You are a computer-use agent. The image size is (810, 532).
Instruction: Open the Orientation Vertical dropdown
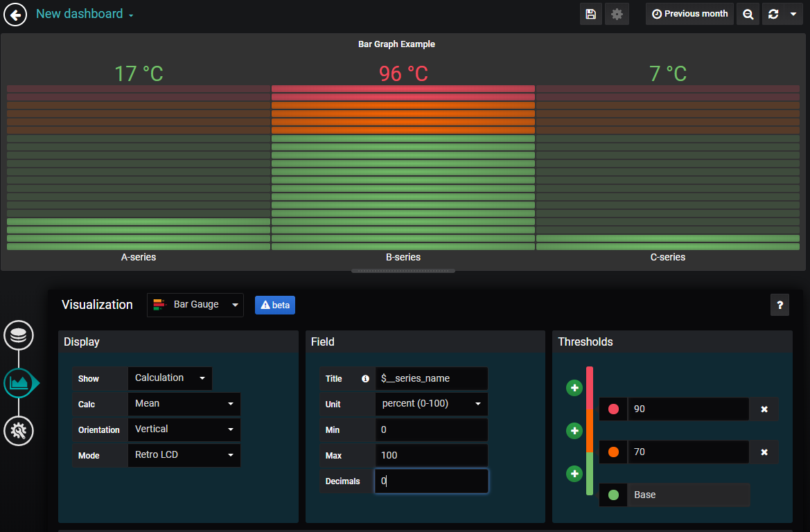click(184, 429)
